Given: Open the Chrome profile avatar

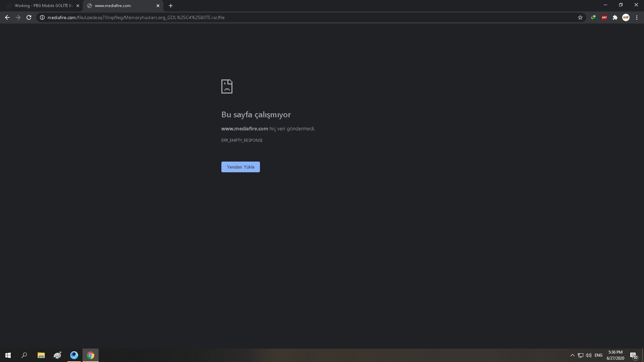Looking at the screenshot, I should coord(626,17).
